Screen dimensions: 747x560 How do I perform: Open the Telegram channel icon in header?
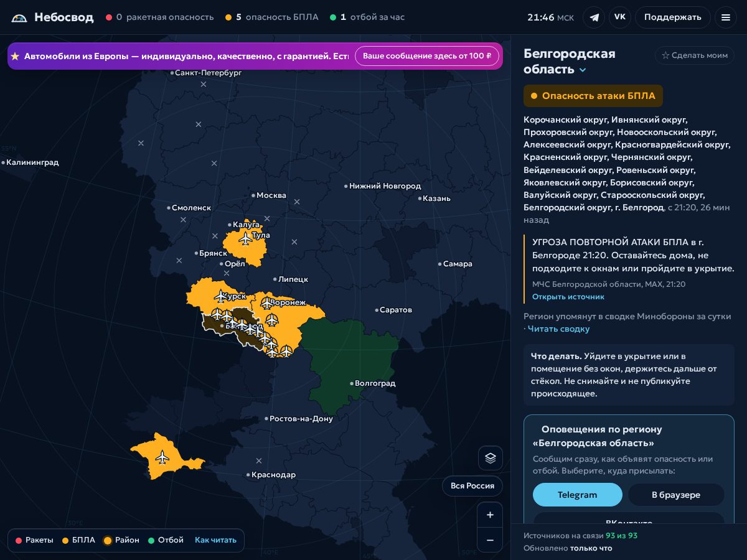[594, 17]
